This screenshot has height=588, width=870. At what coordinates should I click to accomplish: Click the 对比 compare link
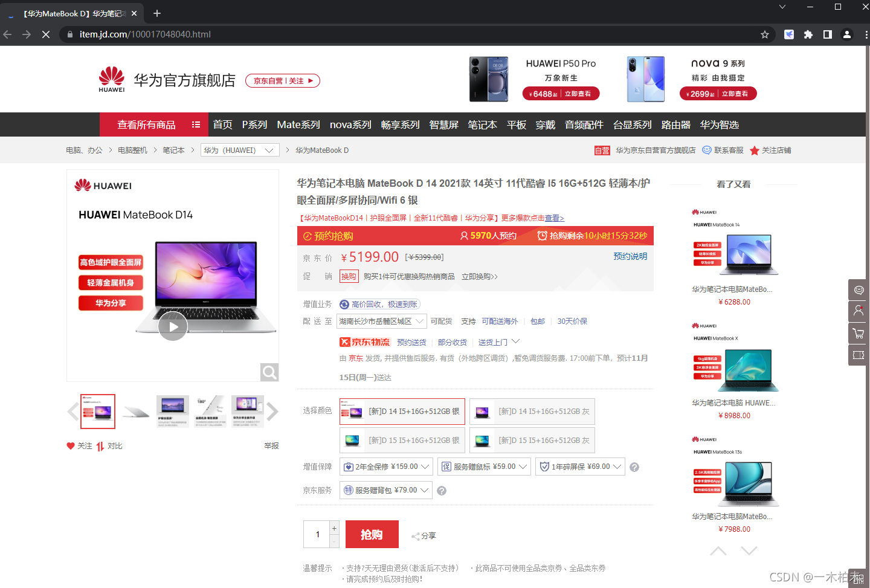pyautogui.click(x=109, y=446)
